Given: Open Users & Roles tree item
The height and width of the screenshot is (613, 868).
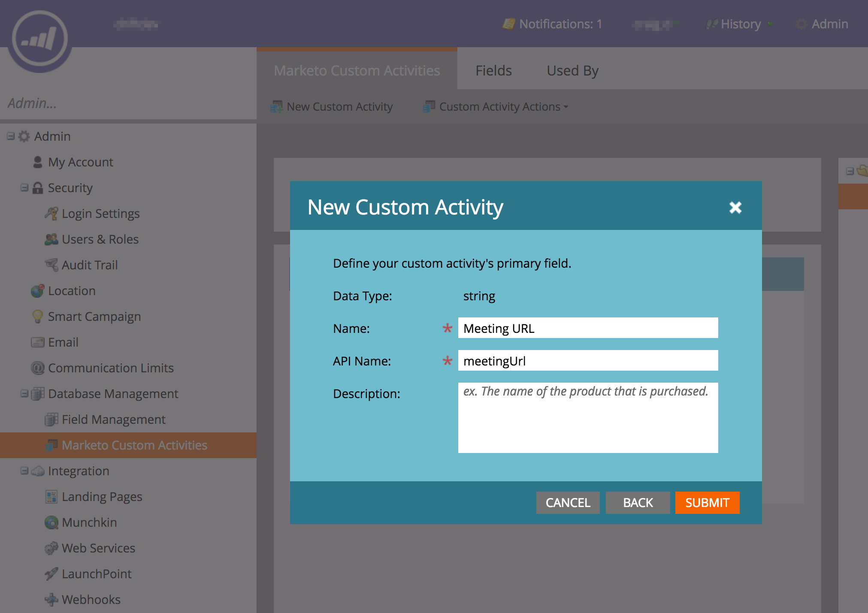Looking at the screenshot, I should pyautogui.click(x=100, y=239).
